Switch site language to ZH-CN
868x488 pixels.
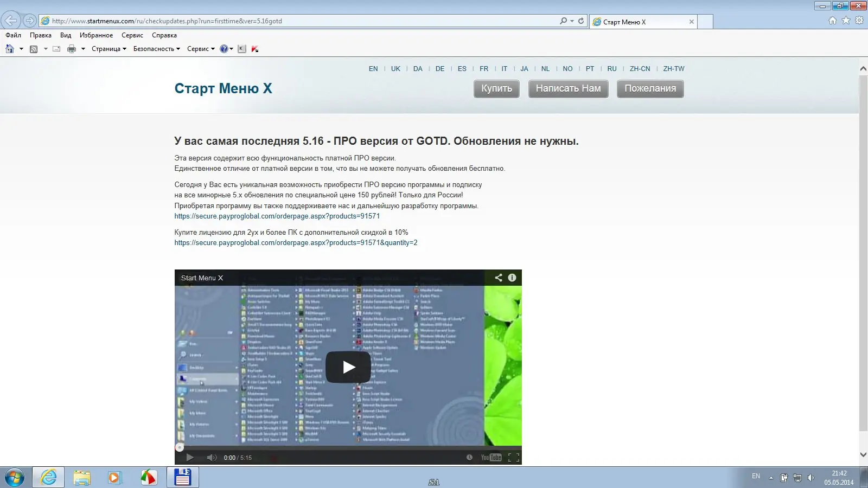pos(640,69)
